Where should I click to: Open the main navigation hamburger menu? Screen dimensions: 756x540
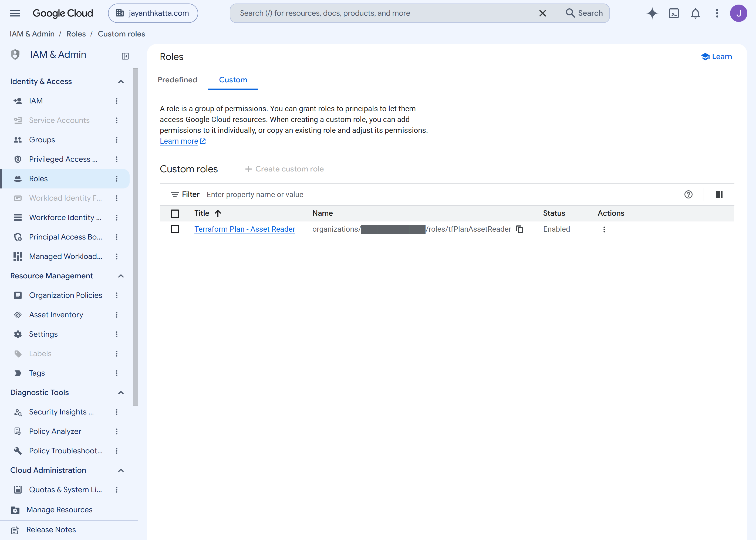point(15,13)
